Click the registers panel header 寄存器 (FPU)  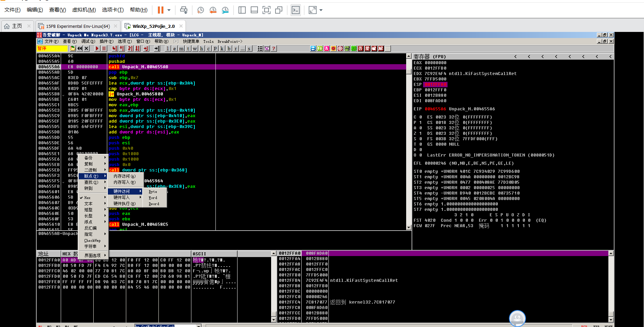[430, 56]
